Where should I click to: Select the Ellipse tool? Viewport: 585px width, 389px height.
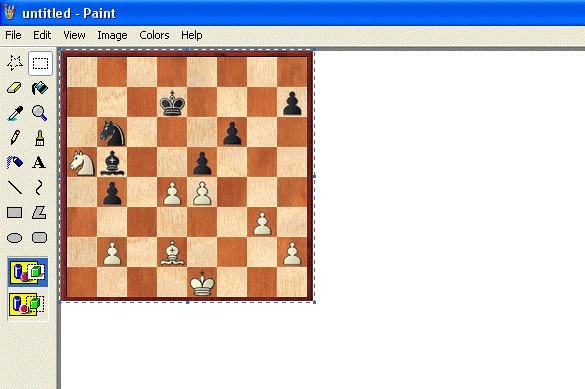(15, 238)
